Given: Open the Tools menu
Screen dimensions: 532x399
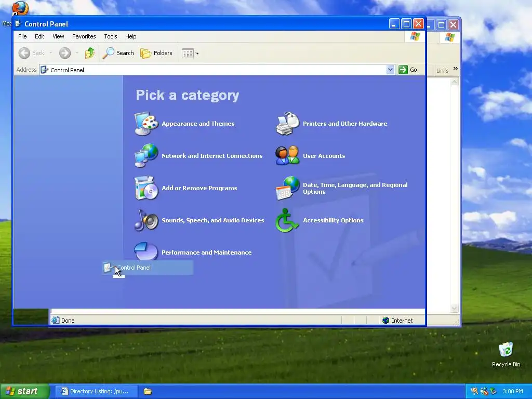Looking at the screenshot, I should pyautogui.click(x=111, y=36).
